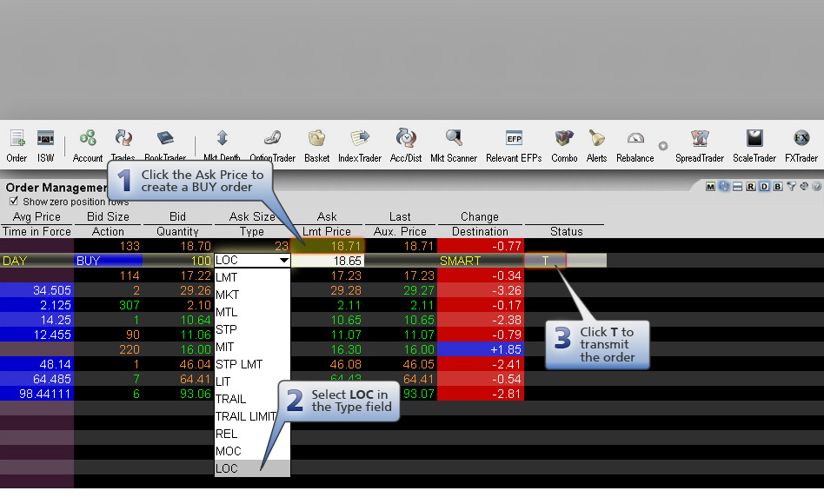The image size is (824, 504).
Task: Click the split rows panel icon
Action: (x=737, y=187)
